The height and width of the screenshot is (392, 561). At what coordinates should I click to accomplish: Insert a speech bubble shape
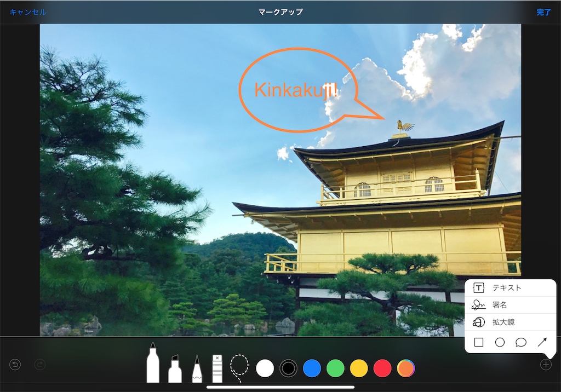click(x=522, y=341)
